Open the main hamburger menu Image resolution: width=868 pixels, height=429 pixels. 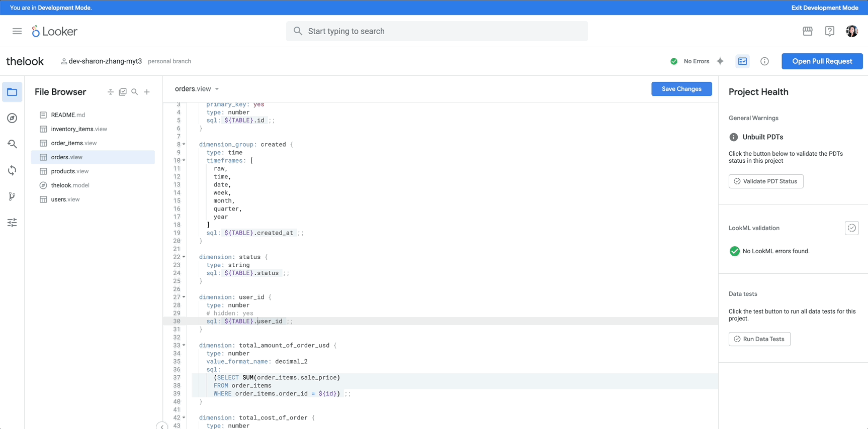click(x=17, y=31)
